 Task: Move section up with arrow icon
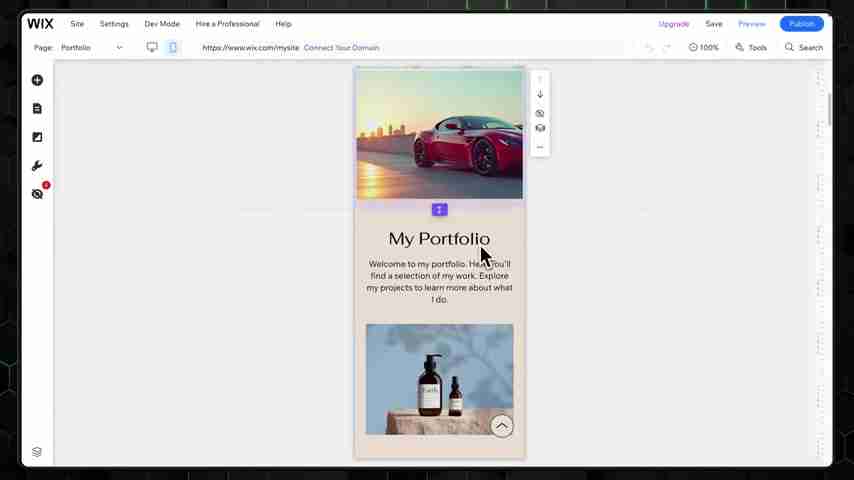540,78
